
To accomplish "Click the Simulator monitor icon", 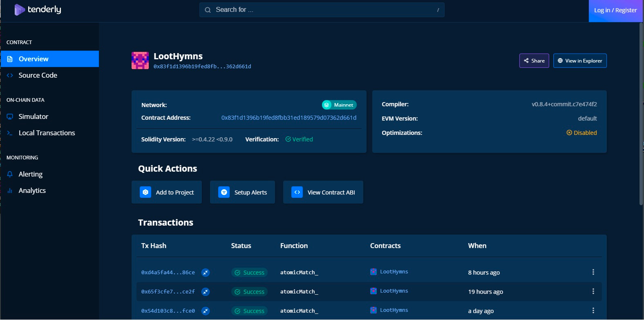I will pos(10,116).
